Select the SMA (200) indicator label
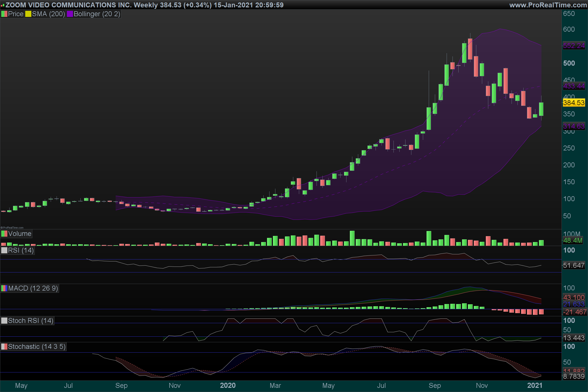Screen dimensions: 588x392 [x=49, y=14]
